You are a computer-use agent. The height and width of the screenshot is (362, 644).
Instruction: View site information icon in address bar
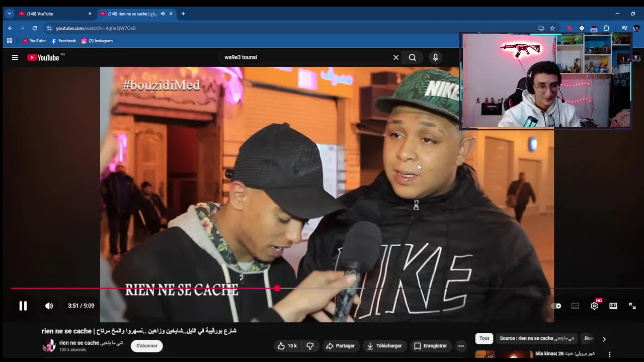[49, 28]
